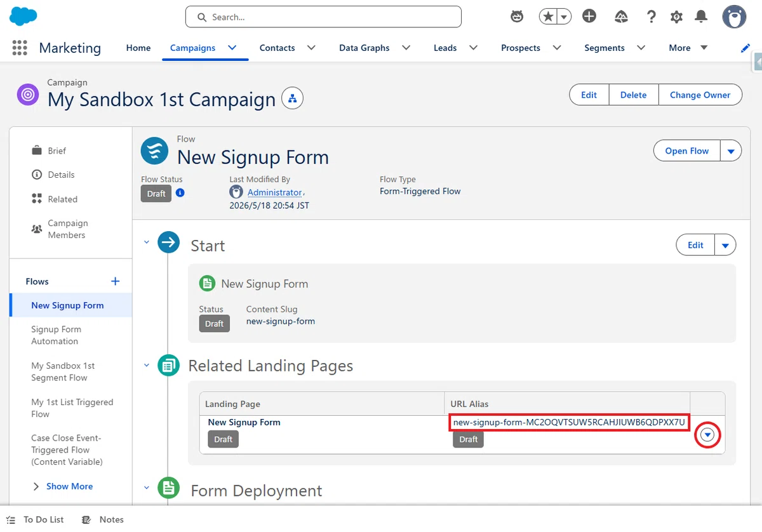The height and width of the screenshot is (532, 762).
Task: Click in the global Search field
Action: (x=323, y=17)
